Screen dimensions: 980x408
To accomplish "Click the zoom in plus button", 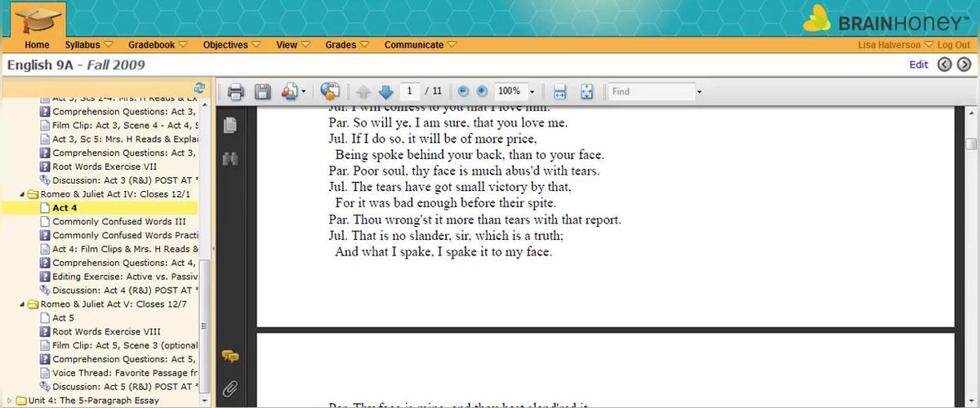I will pyautogui.click(x=482, y=91).
